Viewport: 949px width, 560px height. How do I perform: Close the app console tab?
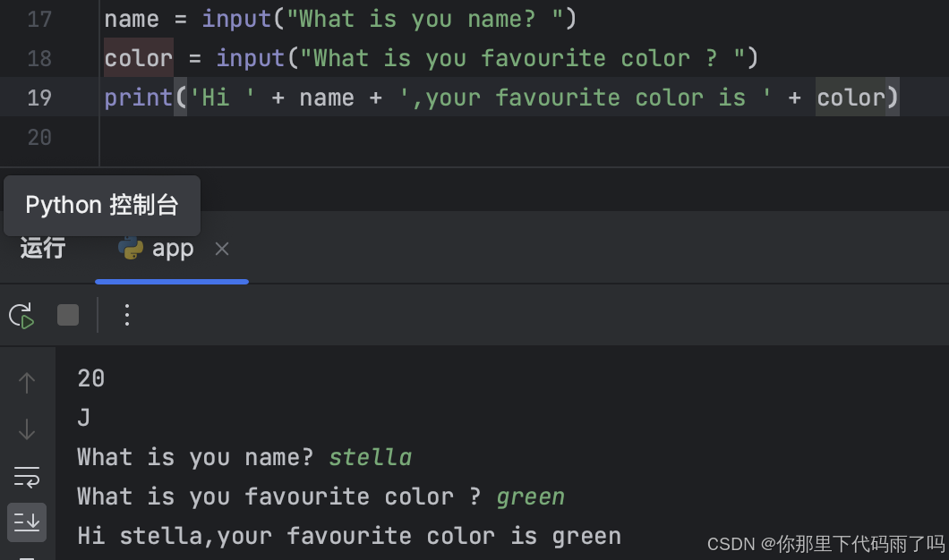[x=221, y=249]
